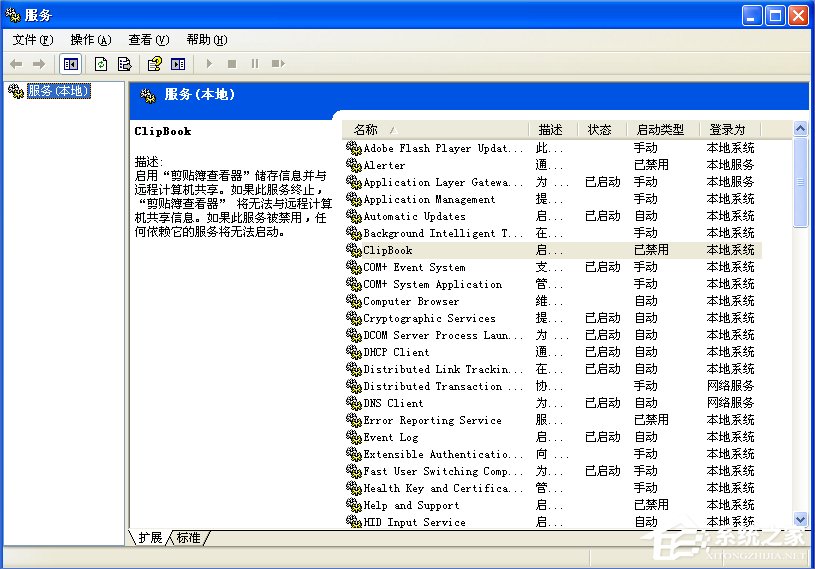Close the 服务 window
This screenshot has width=815, height=569.
pos(799,16)
